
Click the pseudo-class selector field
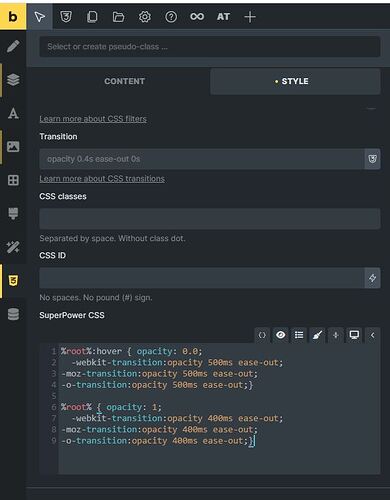point(210,46)
